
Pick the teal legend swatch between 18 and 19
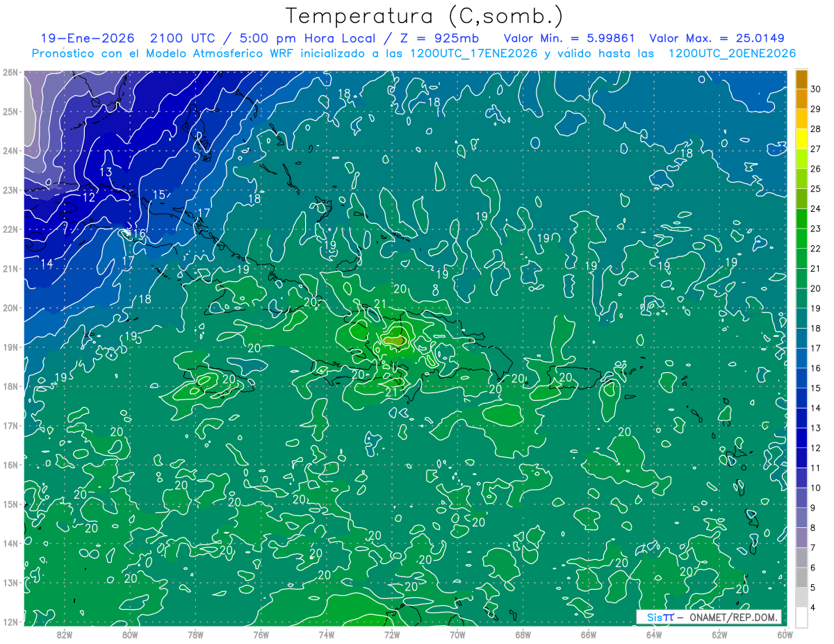point(801,318)
